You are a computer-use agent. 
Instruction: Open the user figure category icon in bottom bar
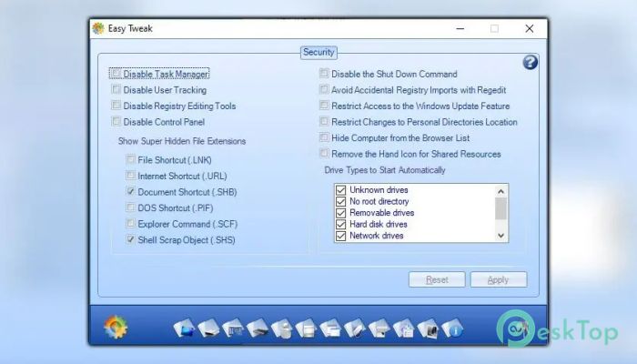click(281, 329)
